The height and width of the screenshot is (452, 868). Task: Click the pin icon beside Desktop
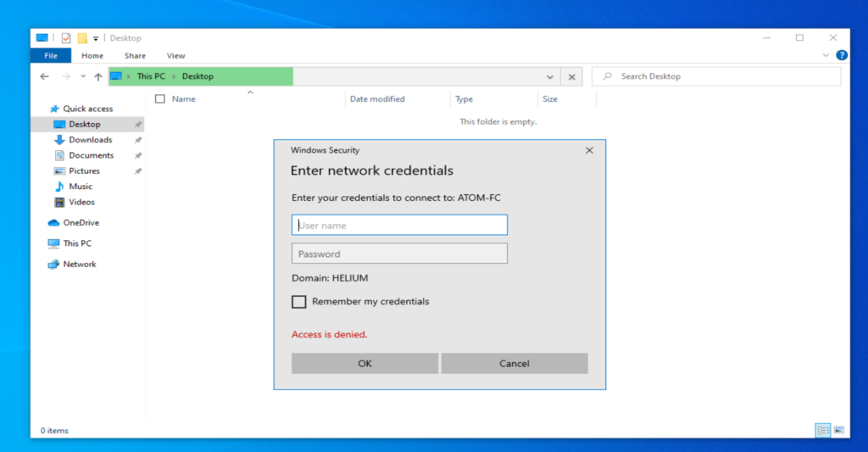click(138, 125)
